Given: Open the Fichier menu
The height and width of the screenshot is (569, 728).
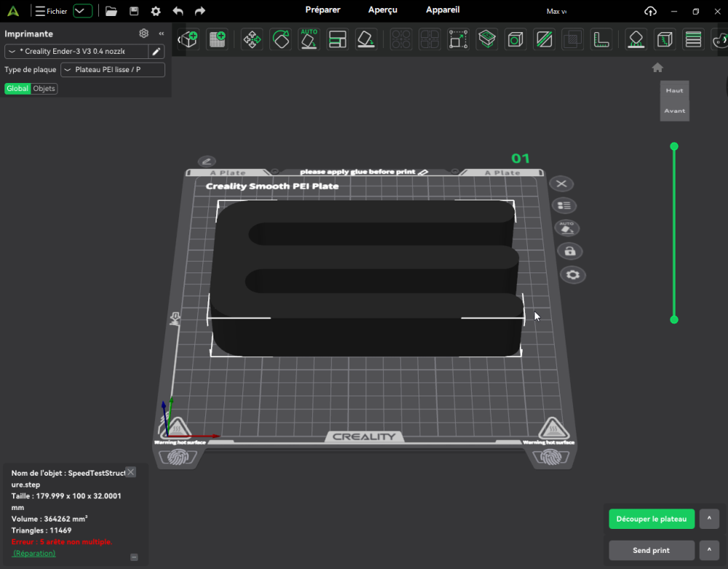Looking at the screenshot, I should coord(52,11).
